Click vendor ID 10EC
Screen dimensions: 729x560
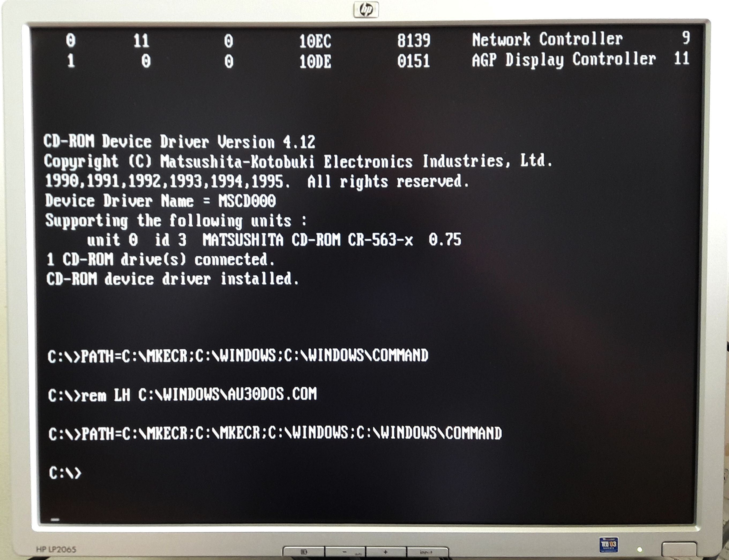pyautogui.click(x=315, y=42)
